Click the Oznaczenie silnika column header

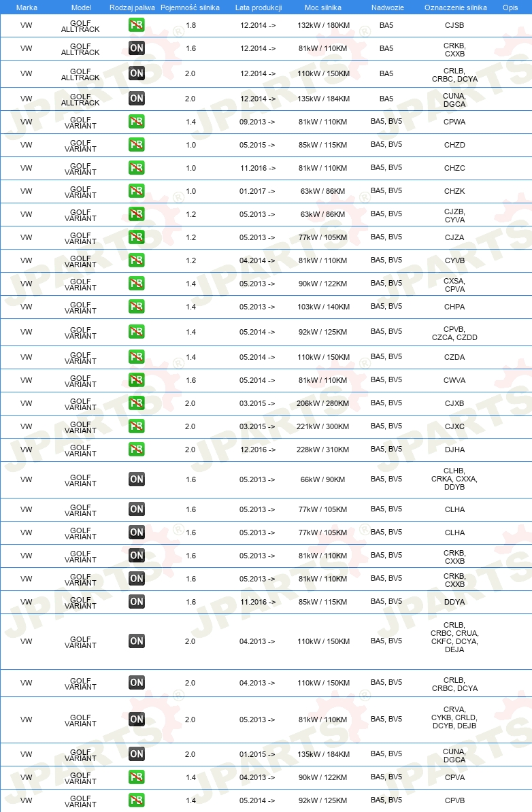(455, 7)
